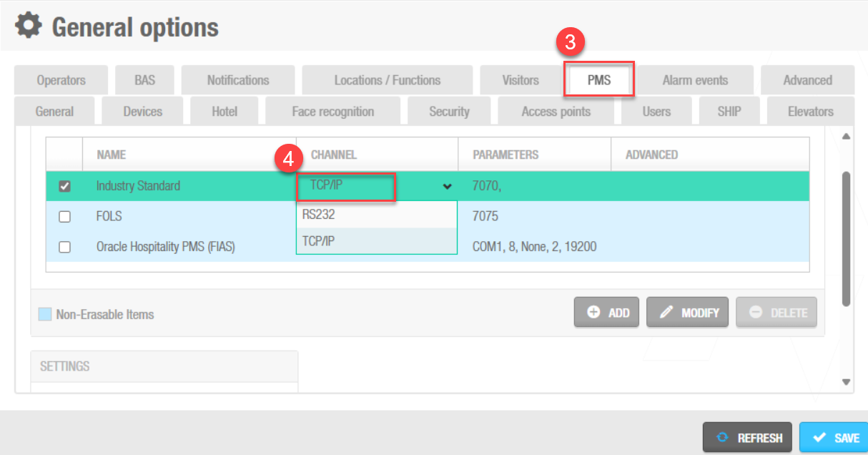Open the Locations / Functions tab
Viewport: 868px width, 455px height.
(387, 80)
